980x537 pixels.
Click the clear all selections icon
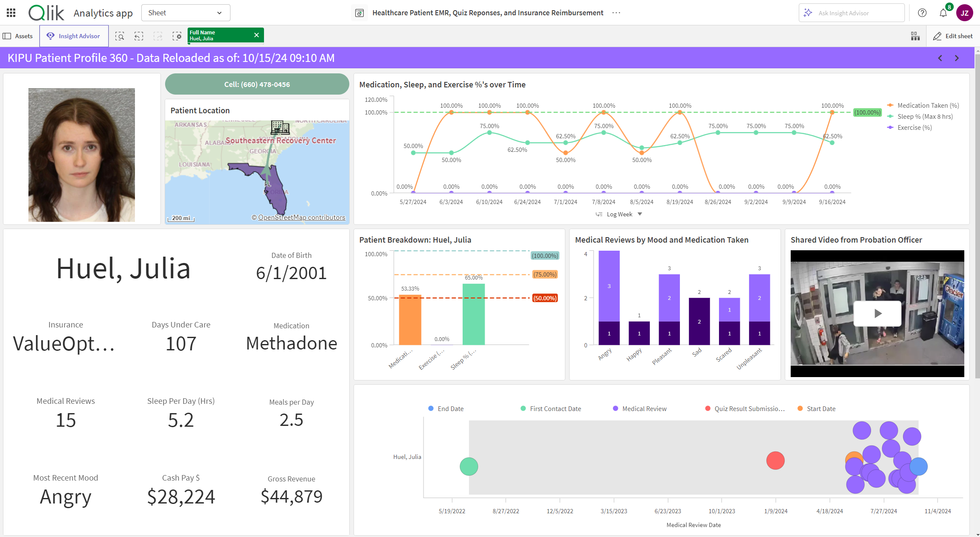click(x=177, y=36)
